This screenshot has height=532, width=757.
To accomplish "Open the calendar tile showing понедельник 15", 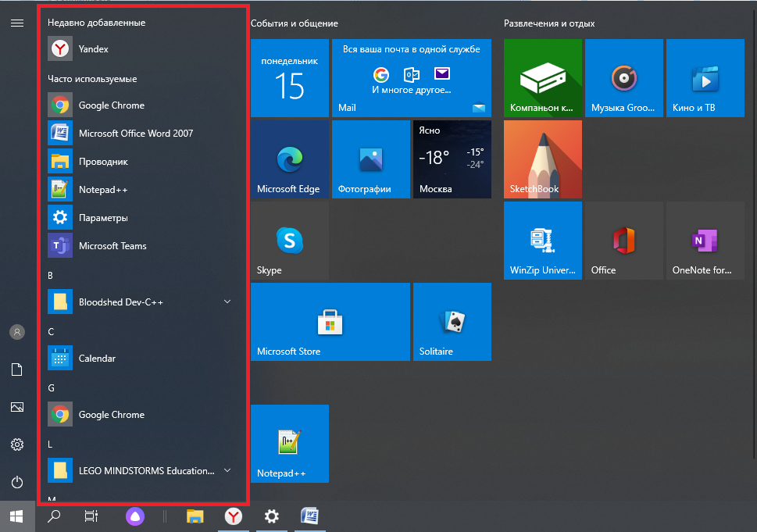I will coord(290,78).
